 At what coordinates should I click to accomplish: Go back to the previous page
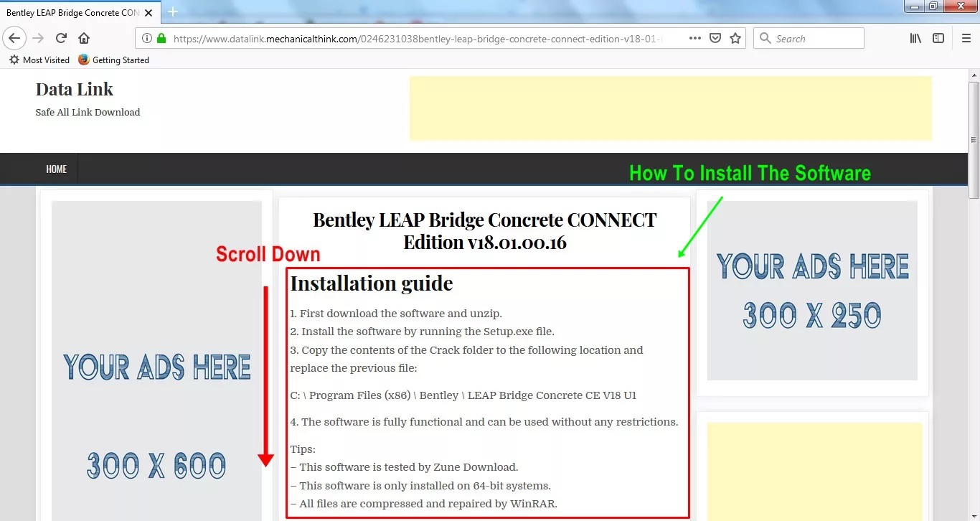click(x=14, y=39)
